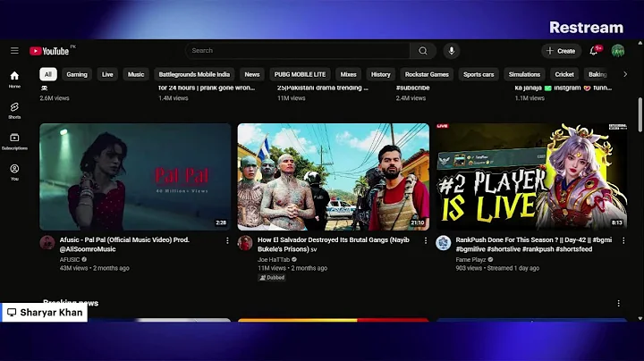Click the 903 views Streamed 1 day ago text
The image size is (644, 361).
497,268
